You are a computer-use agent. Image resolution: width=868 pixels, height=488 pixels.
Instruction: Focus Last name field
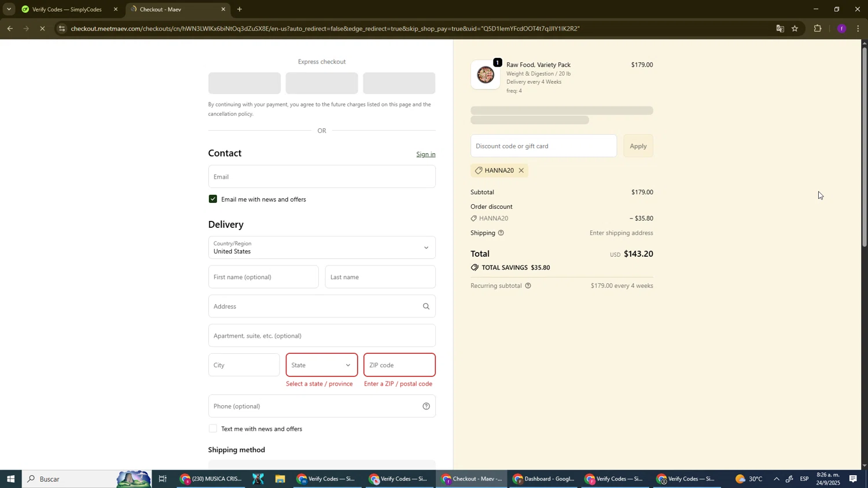[x=380, y=277]
